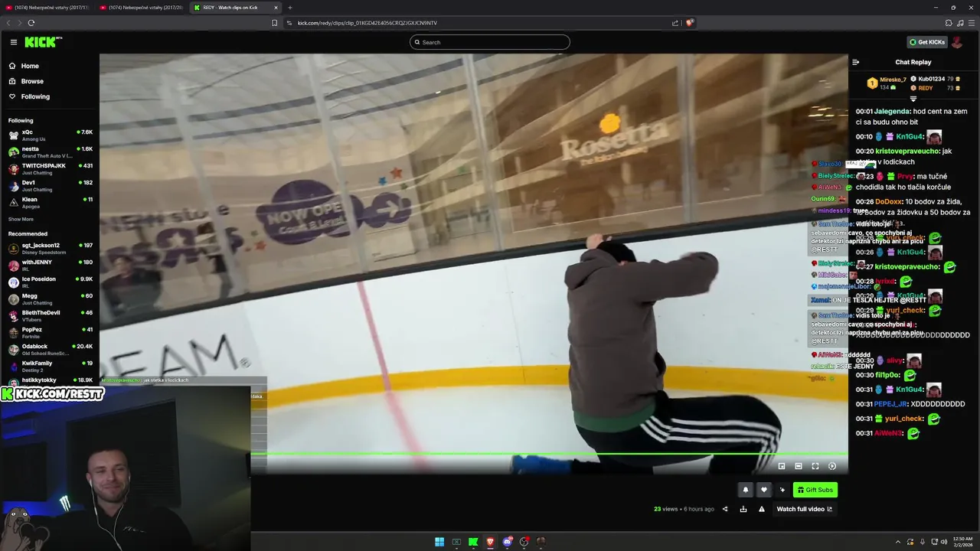Open clock showing 12:50 AM
The height and width of the screenshot is (551, 980).
coord(962,541)
